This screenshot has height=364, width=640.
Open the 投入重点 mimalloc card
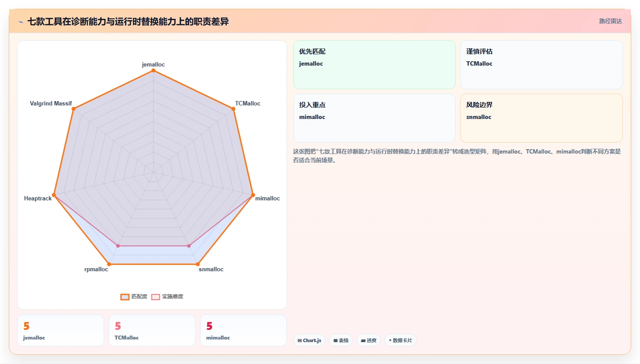(374, 118)
